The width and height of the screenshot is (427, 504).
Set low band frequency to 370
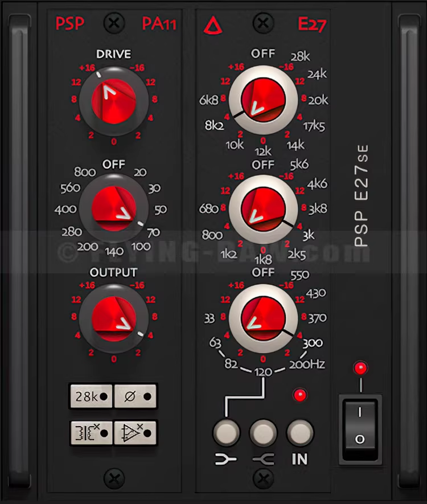318,318
